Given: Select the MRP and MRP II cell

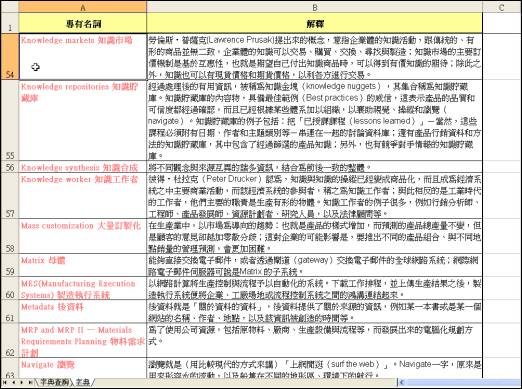Looking at the screenshot, I should point(83,340).
